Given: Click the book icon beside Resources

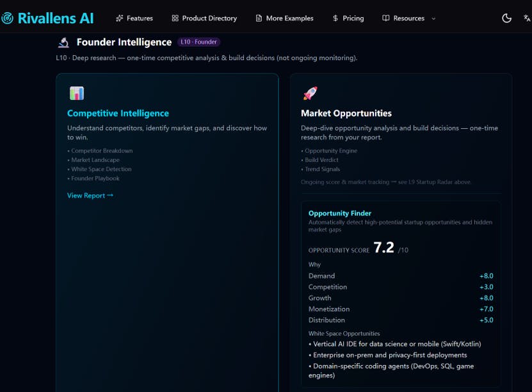Looking at the screenshot, I should coord(386,19).
